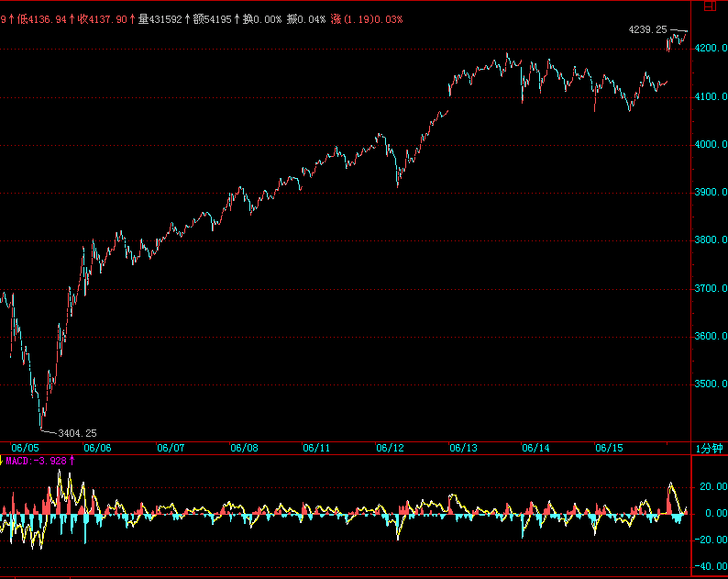The width and height of the screenshot is (728, 579).
Task: Click the 06/12 date on the time axis
Action: [x=390, y=448]
